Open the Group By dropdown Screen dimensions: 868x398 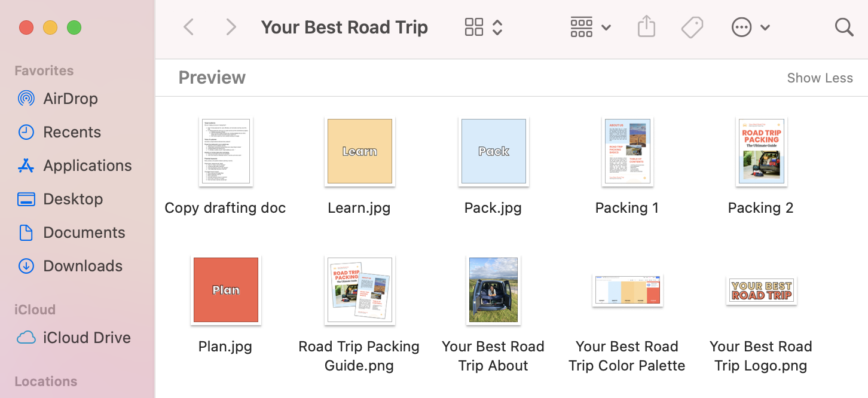coord(590,27)
